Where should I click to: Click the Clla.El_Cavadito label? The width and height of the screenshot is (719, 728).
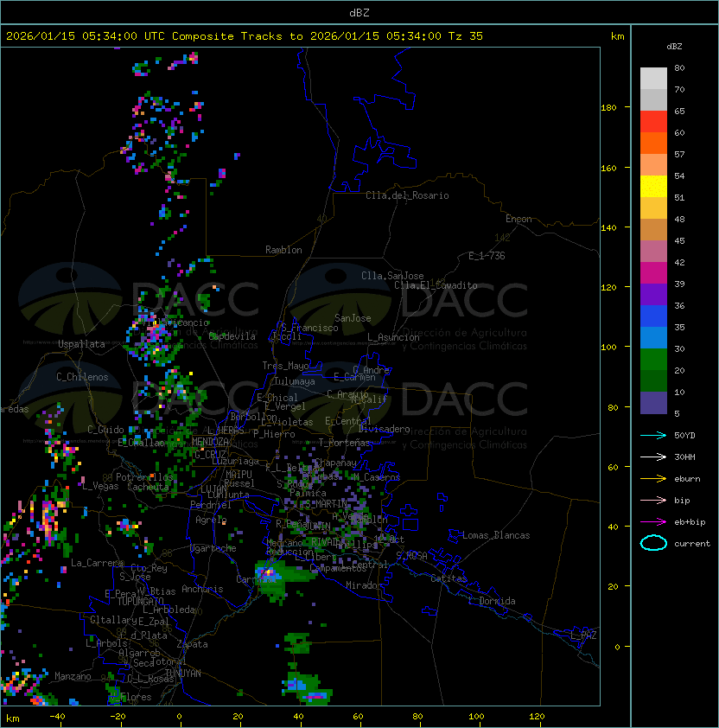tap(436, 285)
